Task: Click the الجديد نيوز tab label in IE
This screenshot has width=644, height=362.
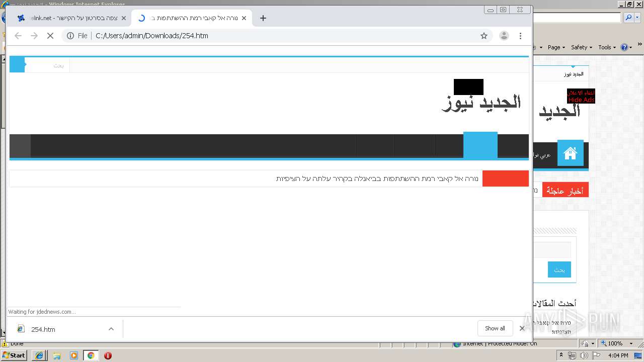Action: [573, 74]
